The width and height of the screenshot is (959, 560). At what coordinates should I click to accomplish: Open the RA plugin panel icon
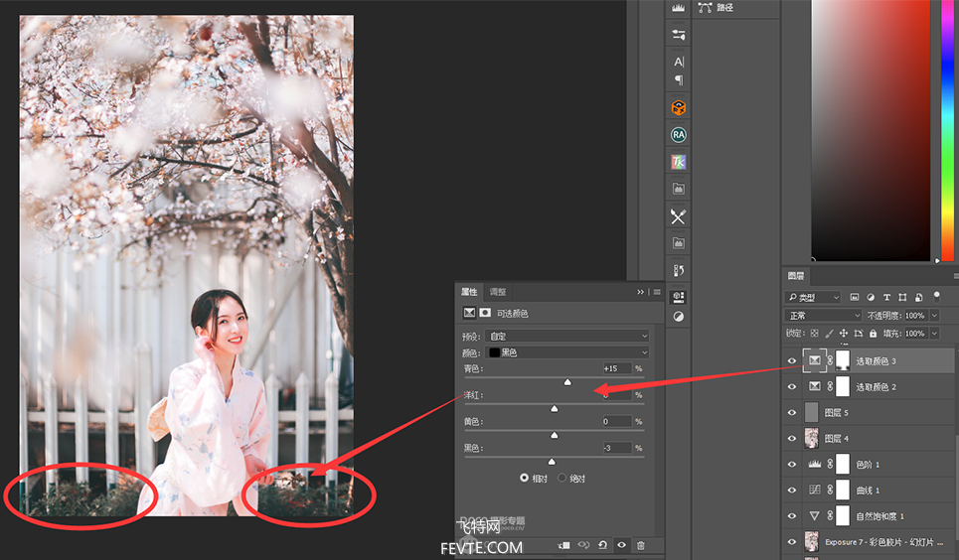point(679,135)
